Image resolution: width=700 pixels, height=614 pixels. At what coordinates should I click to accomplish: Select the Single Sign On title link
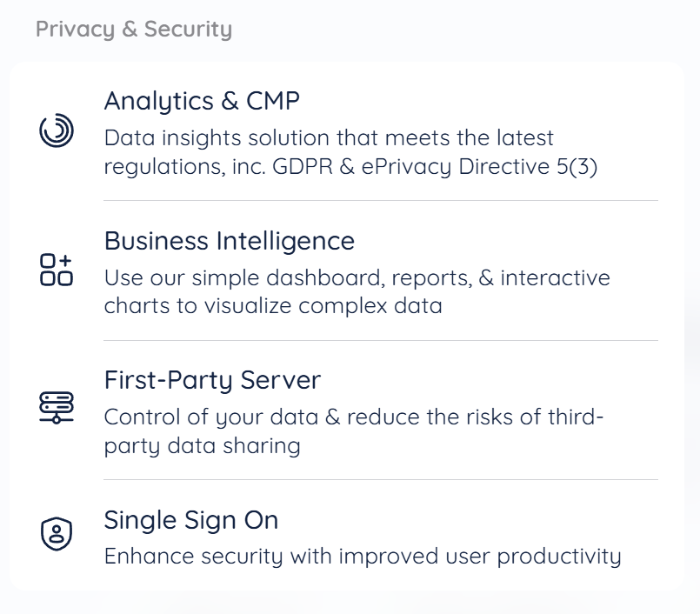191,520
